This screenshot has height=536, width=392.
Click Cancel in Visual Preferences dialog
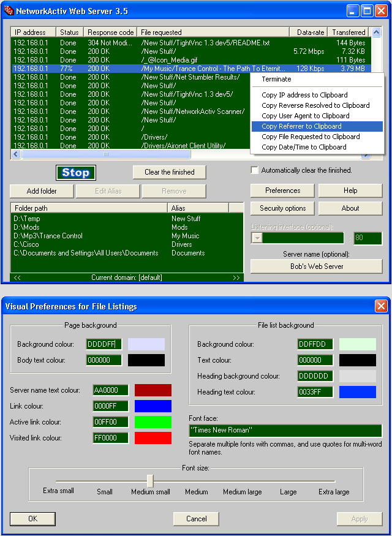[x=196, y=519]
